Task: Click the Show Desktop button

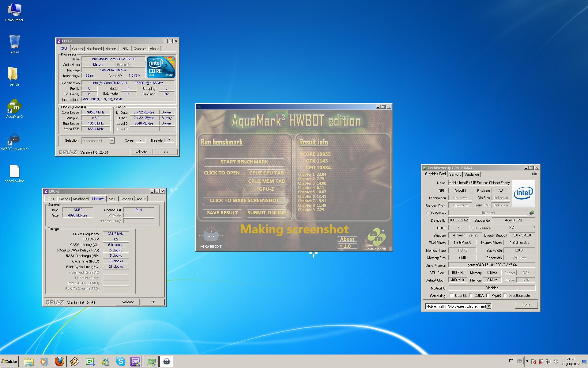Action: [x=585, y=362]
